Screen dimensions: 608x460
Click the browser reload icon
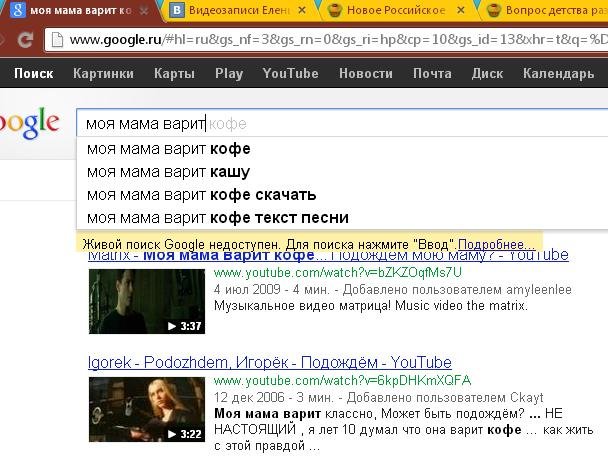pos(25,40)
